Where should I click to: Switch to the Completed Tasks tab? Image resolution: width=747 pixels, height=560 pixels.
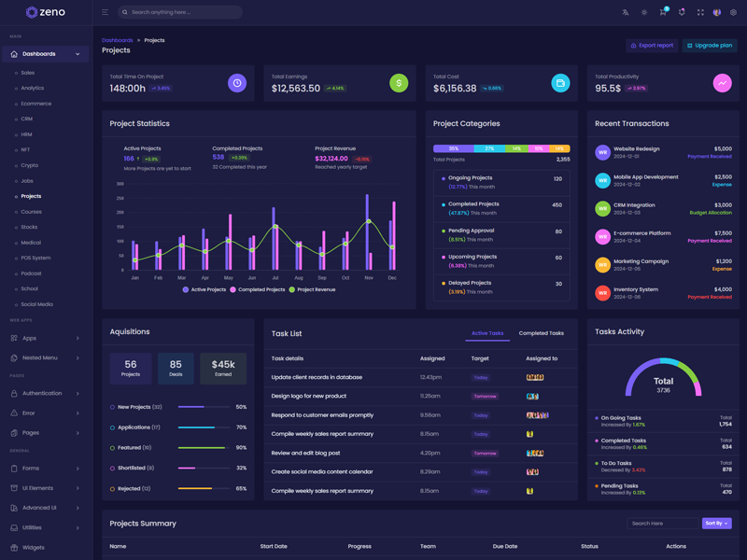coord(542,333)
